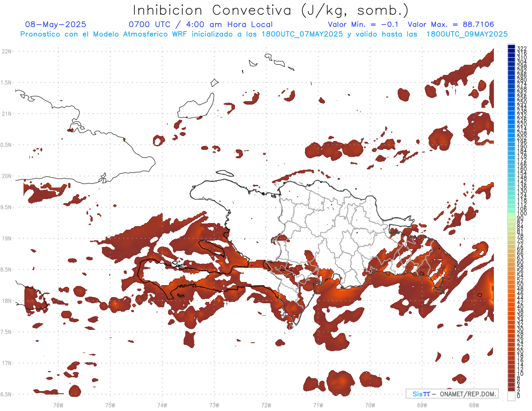
Task: Click the "21N" latitude label
Action: pos(7,114)
